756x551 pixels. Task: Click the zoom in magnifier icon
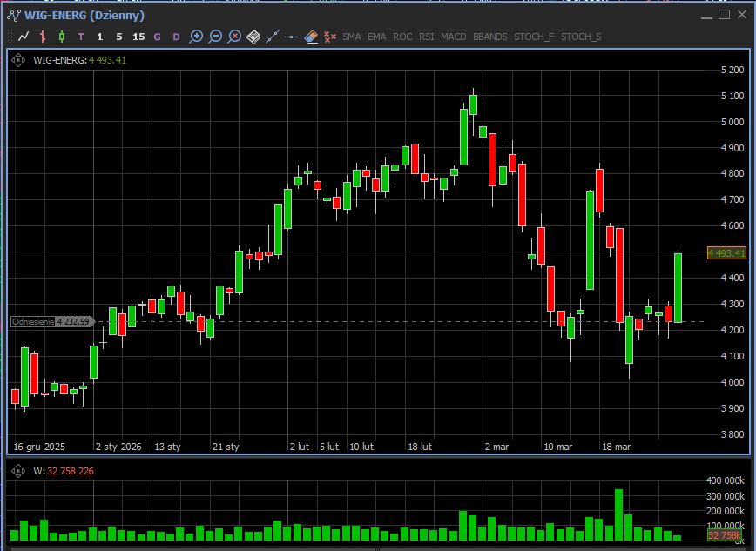197,37
